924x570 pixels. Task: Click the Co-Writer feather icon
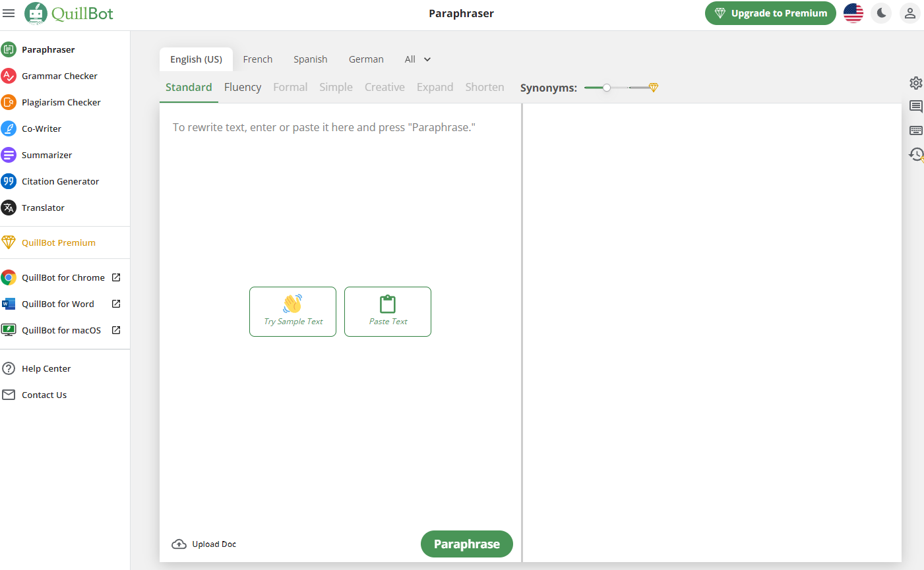coord(9,128)
